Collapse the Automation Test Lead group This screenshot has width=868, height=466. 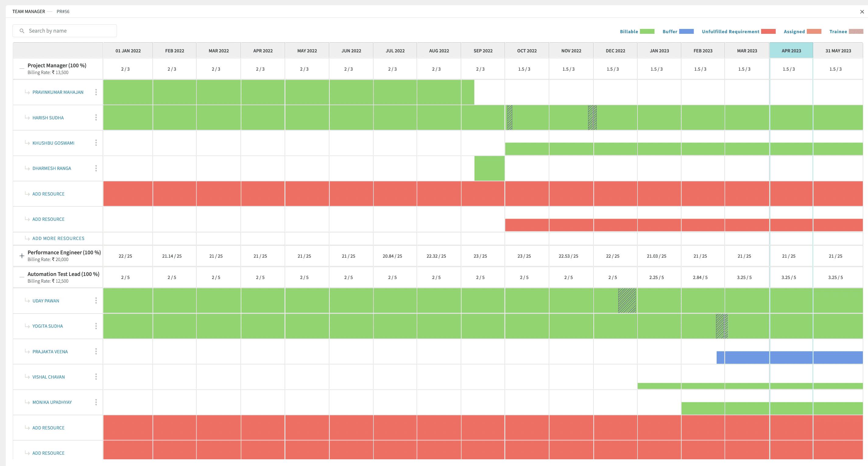(22, 277)
